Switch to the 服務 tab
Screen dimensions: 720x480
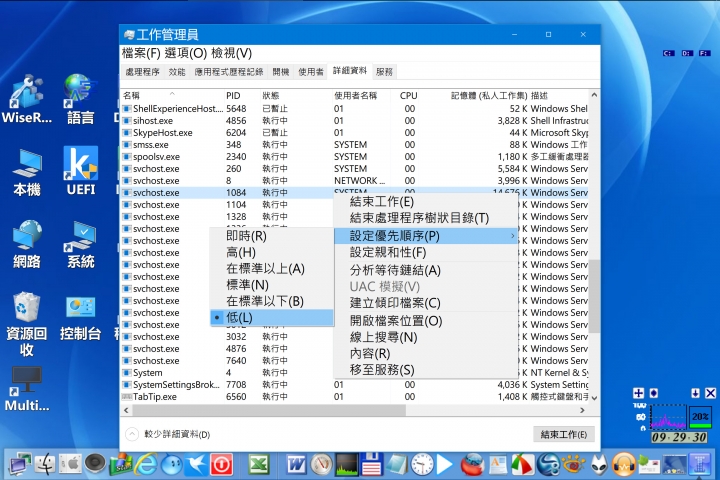(x=384, y=72)
